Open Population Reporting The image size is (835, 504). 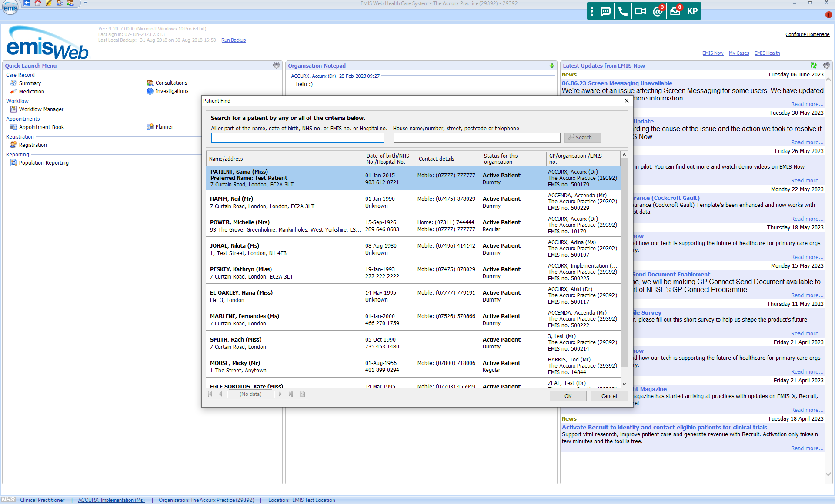[x=43, y=162]
